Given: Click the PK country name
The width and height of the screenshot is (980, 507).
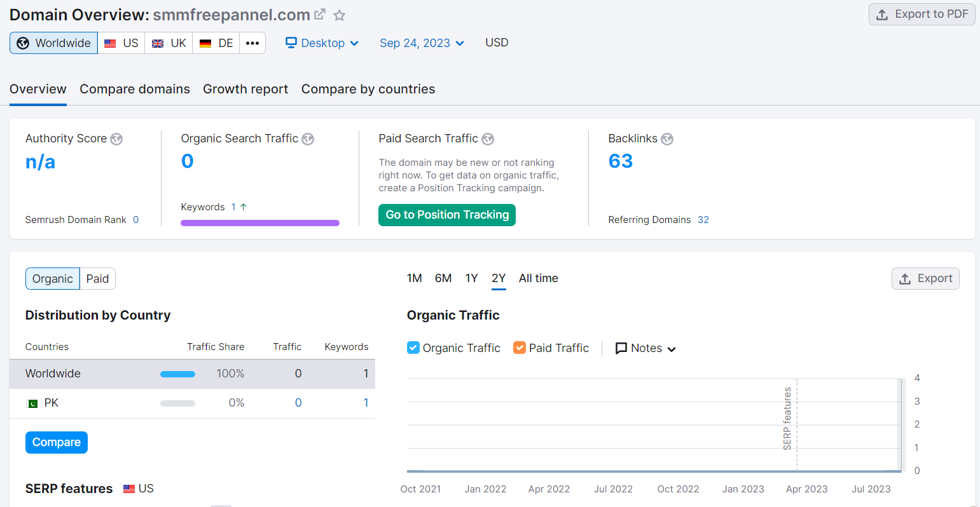Looking at the screenshot, I should pos(52,403).
